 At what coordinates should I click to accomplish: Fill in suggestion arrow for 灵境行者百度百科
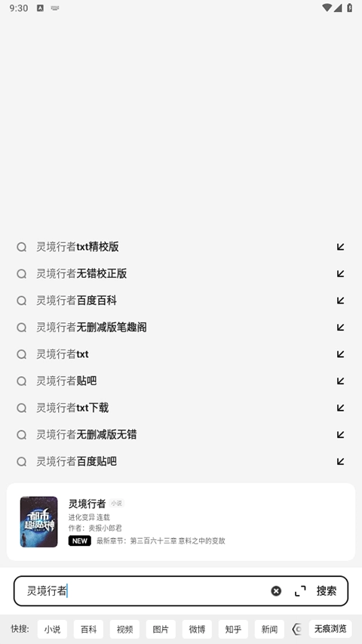[x=340, y=300]
